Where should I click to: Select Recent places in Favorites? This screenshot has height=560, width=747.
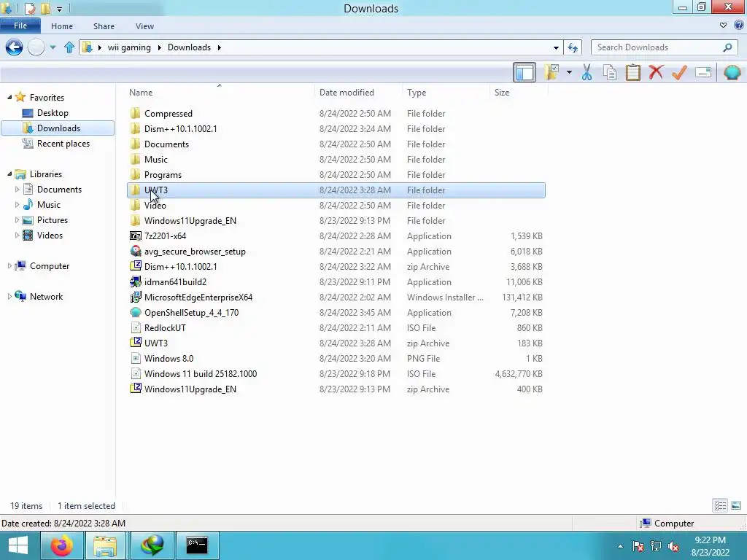63,144
